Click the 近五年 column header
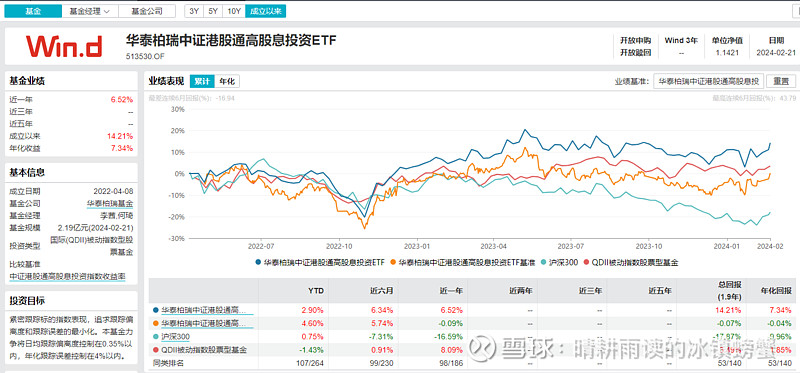The width and height of the screenshot is (800, 373). (661, 291)
